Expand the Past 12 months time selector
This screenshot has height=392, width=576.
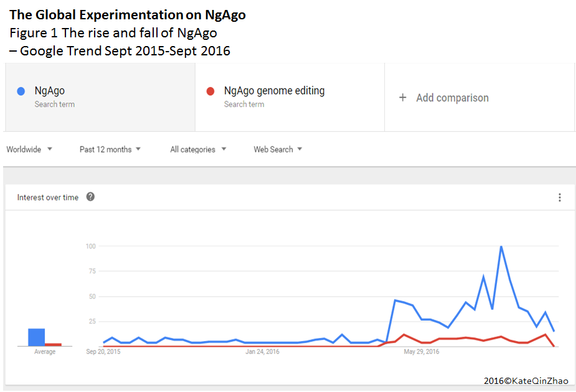coord(110,149)
